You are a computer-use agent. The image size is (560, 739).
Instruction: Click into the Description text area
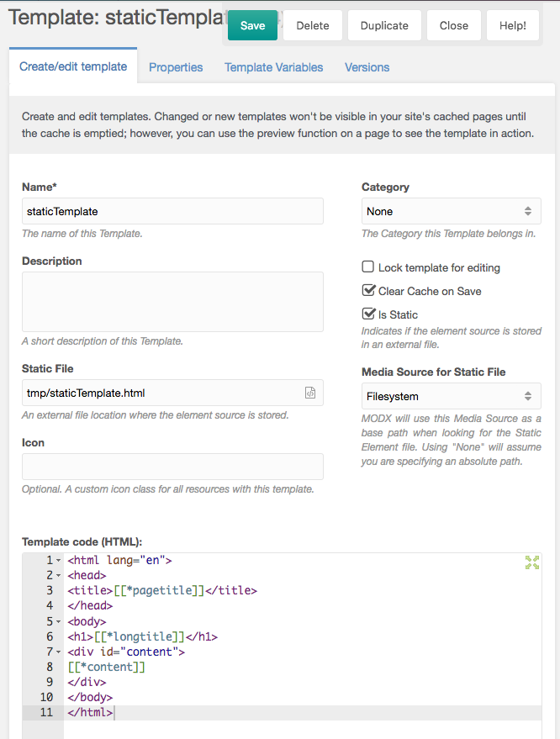(172, 302)
